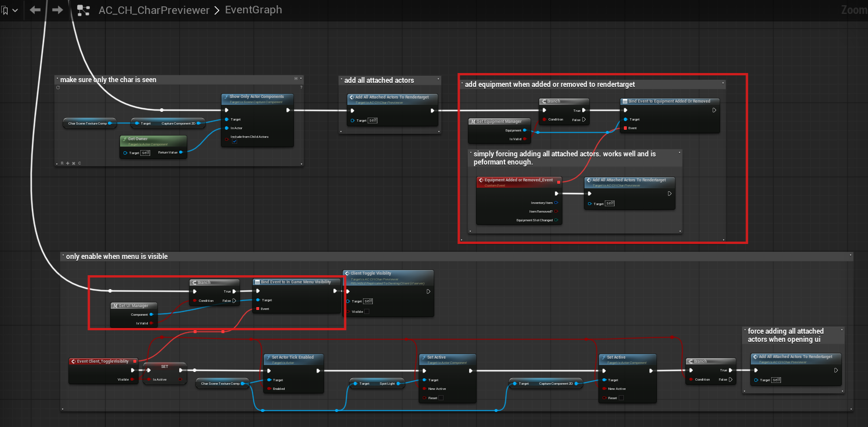868x427 pixels.
Task: Select the SET node title
Action: (x=165, y=367)
